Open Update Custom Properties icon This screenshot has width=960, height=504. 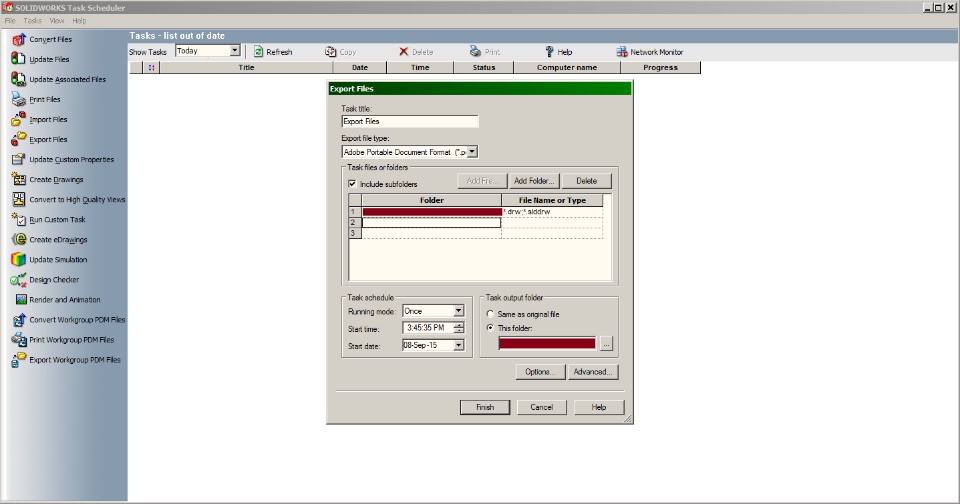[18, 159]
